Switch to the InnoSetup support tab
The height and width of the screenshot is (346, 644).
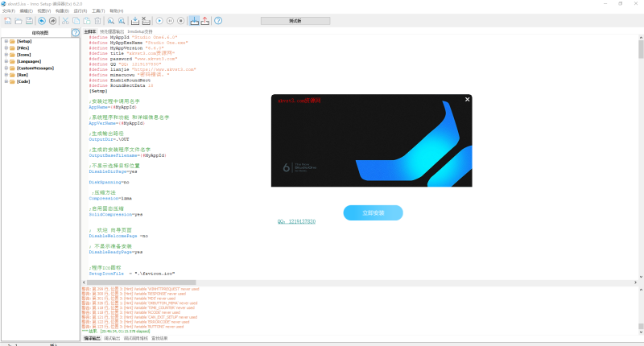pyautogui.click(x=139, y=31)
